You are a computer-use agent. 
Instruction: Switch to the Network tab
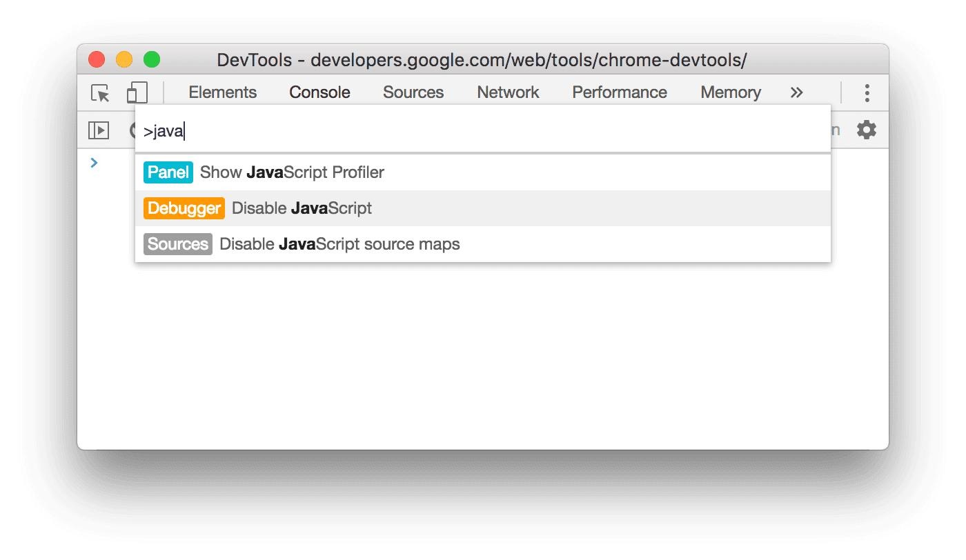point(509,92)
